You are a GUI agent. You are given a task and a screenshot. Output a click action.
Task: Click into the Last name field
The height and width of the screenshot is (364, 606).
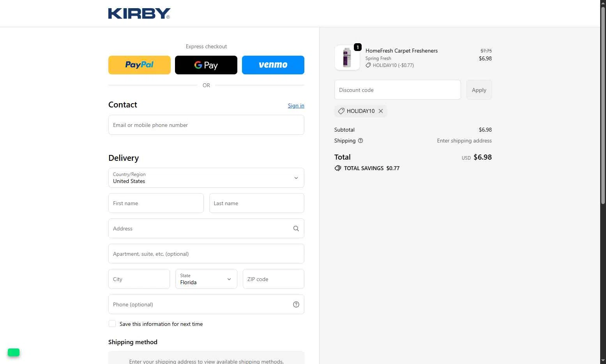[257, 203]
